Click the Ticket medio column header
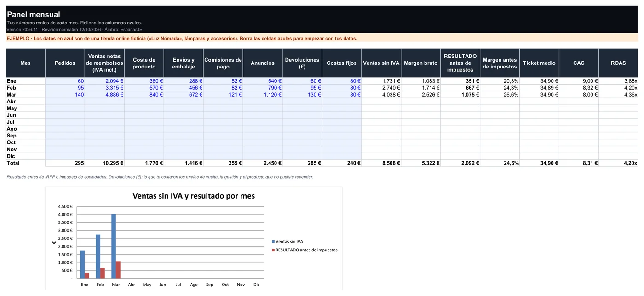The image size is (644, 296). click(x=539, y=63)
